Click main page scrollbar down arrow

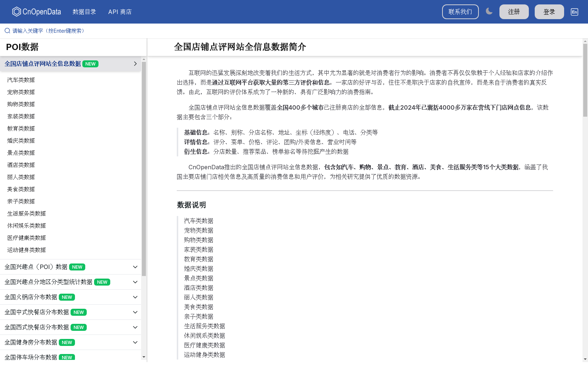pos(585,359)
